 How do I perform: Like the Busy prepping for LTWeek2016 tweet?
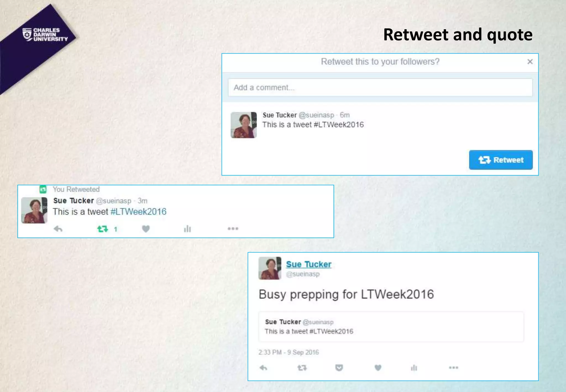tap(378, 368)
